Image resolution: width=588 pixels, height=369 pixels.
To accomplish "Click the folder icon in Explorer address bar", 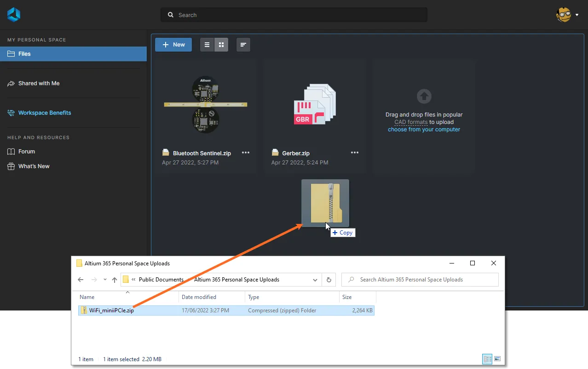I will click(x=126, y=280).
